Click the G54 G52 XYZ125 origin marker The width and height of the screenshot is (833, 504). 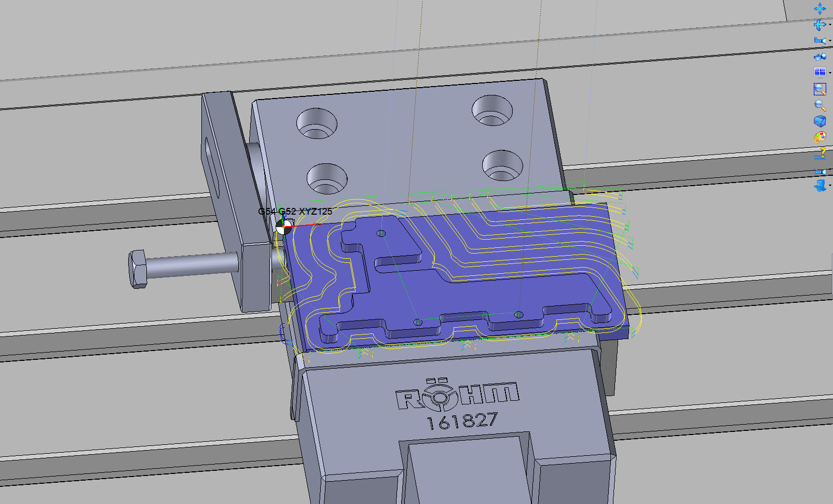click(283, 226)
